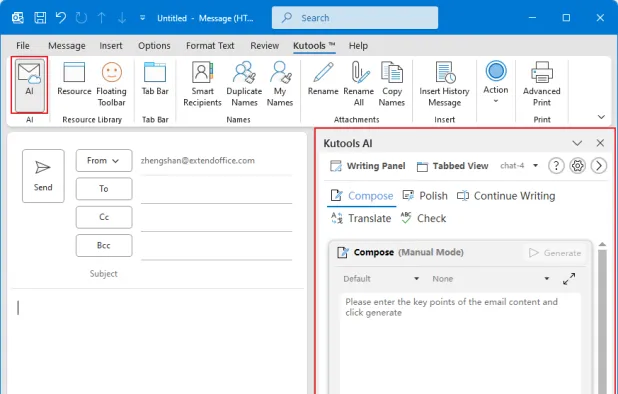This screenshot has height=394, width=618.
Task: Go to next item arrow
Action: coord(122,18)
